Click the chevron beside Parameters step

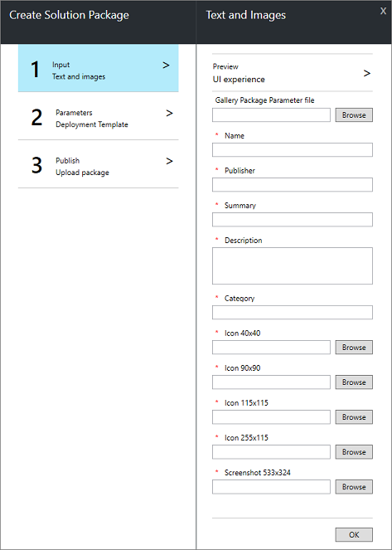click(x=170, y=114)
